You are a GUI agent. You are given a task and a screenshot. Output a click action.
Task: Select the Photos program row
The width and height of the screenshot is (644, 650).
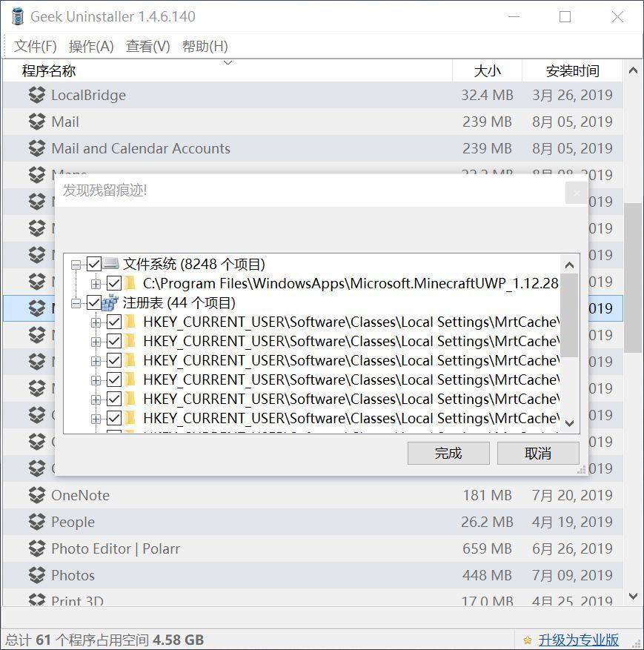point(313,575)
